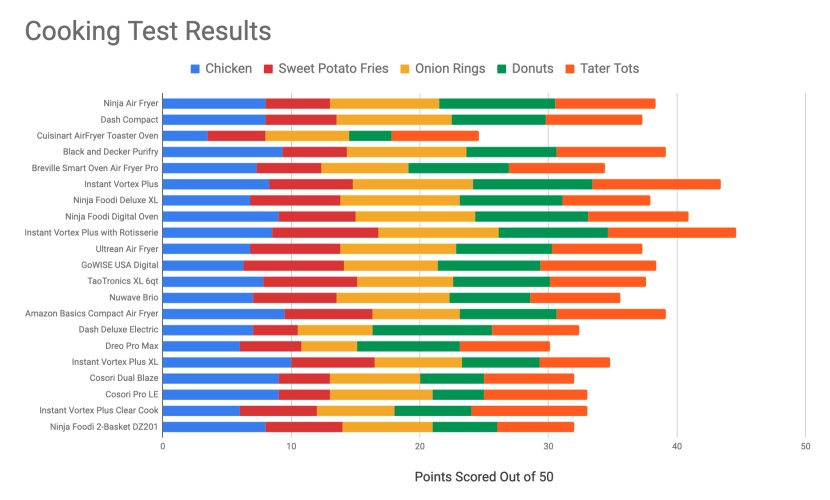Image resolution: width=830 pixels, height=500 pixels.
Task: Click the blue Chicken legend swatch
Action: 196,69
